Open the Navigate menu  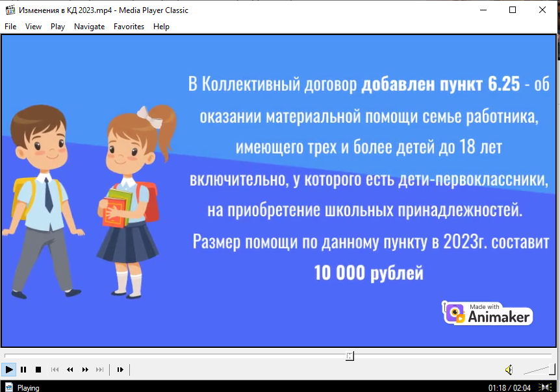click(89, 27)
